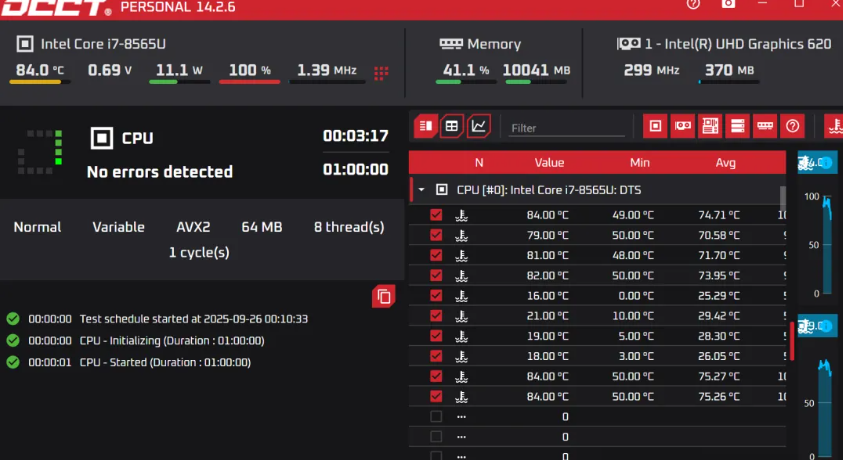
Task: Enable the first unchecked empty sensor row
Action: pyautogui.click(x=436, y=417)
